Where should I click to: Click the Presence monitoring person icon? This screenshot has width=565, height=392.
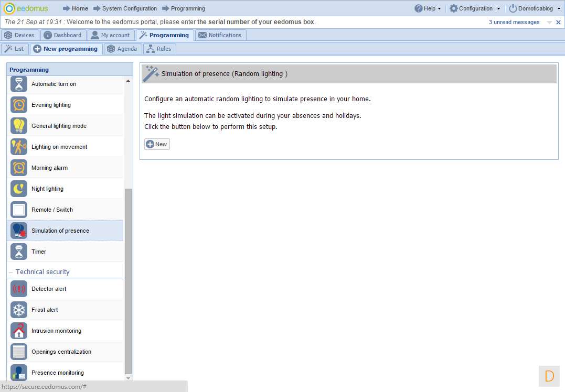(19, 373)
